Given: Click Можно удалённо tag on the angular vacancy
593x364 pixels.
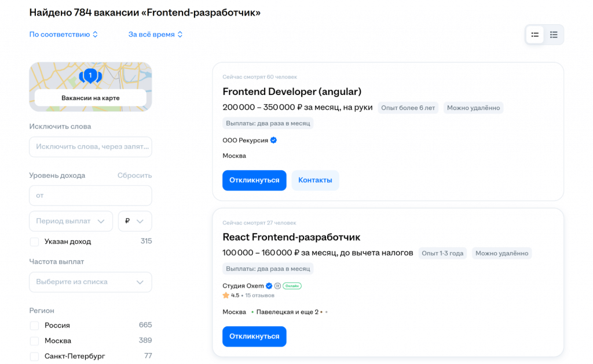Looking at the screenshot, I should coord(474,108).
